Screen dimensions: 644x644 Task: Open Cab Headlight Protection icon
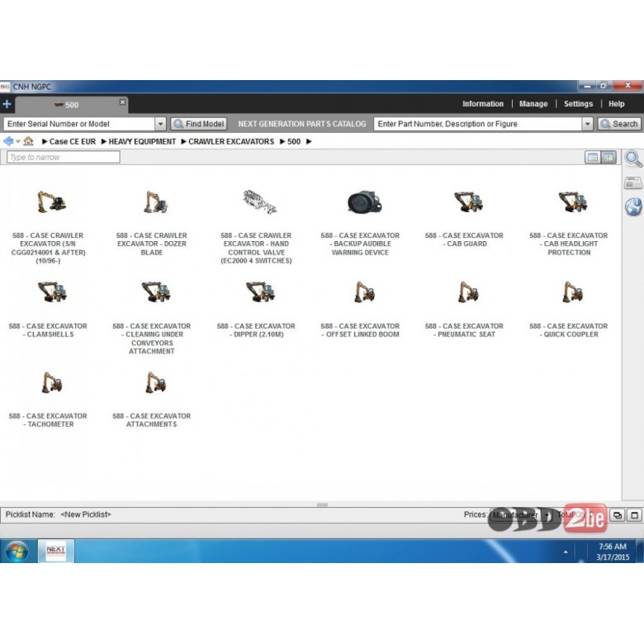pyautogui.click(x=572, y=202)
